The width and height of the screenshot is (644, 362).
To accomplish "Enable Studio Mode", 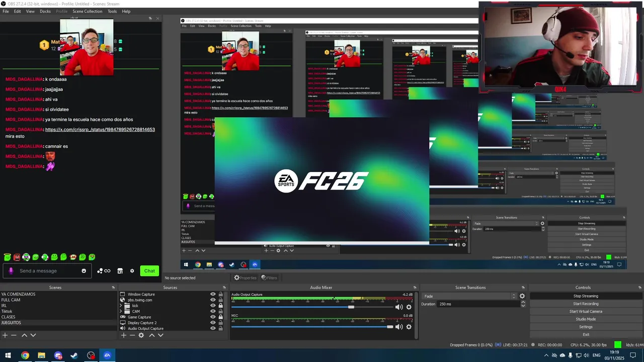I will pos(586,319).
